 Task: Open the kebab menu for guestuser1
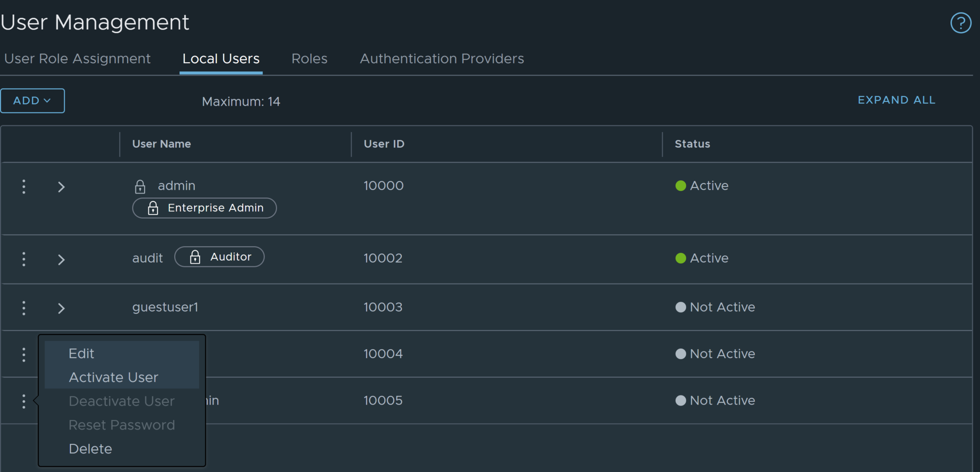pos(23,307)
